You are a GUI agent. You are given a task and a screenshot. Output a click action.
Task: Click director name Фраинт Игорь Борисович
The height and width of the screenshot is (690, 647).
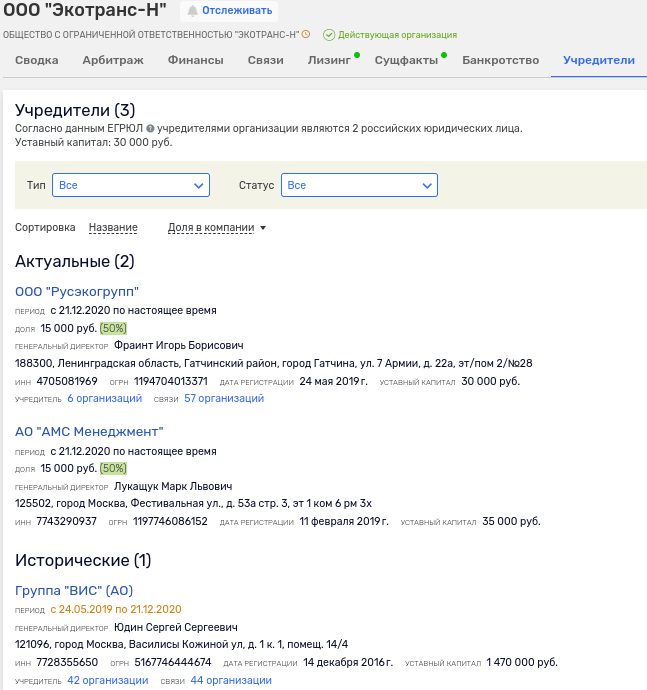179,345
